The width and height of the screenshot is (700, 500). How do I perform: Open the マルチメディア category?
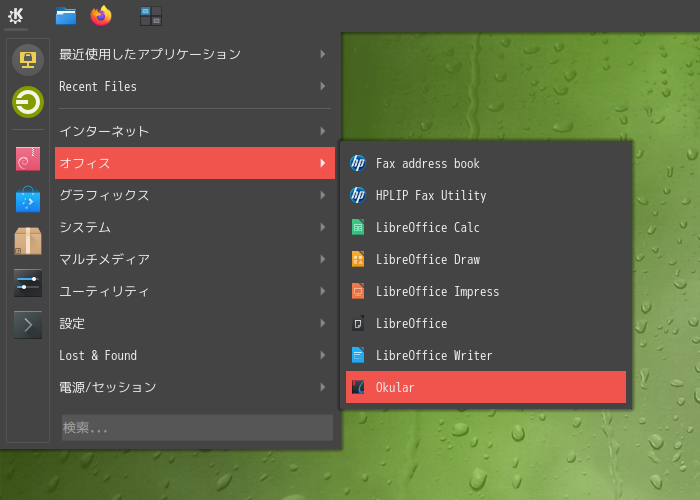195,259
